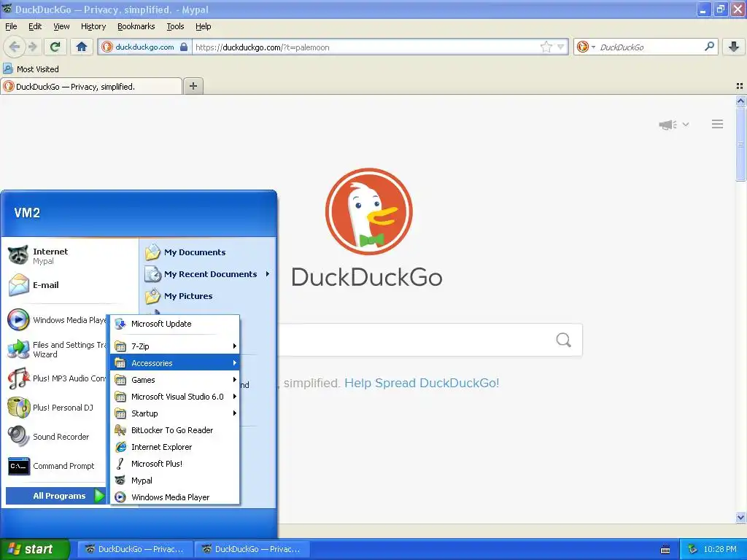Screen dimensions: 747x560
Task: Click the browser Forward arrow button
Action: point(32,47)
